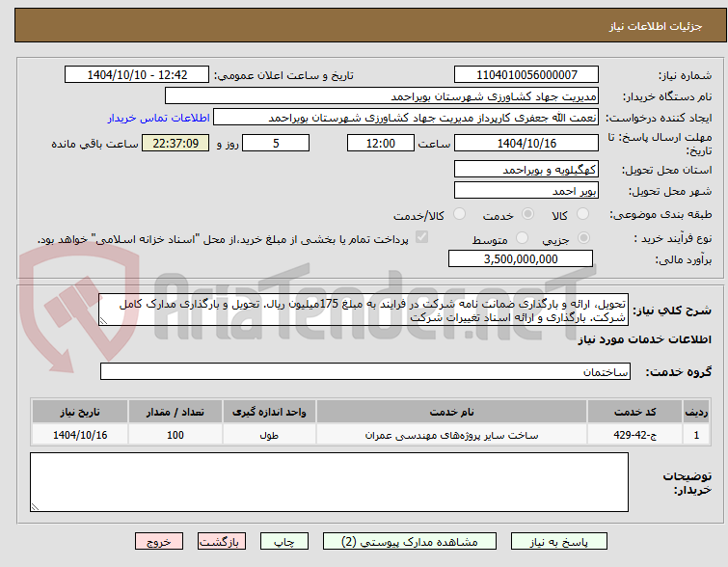Click the ردیف column header
This screenshot has height=567, width=728.
click(x=696, y=412)
